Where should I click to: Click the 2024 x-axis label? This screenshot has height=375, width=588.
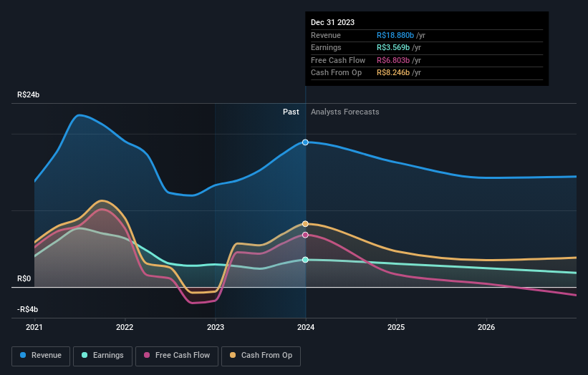[x=306, y=328]
